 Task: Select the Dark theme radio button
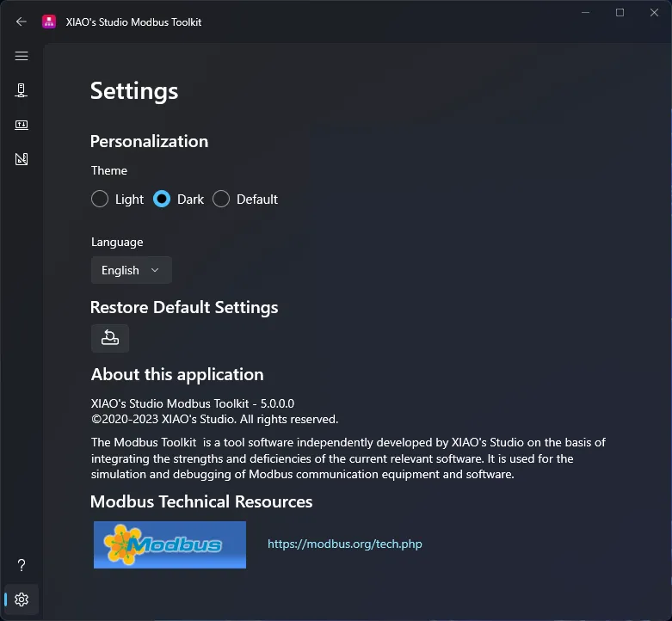[162, 200]
